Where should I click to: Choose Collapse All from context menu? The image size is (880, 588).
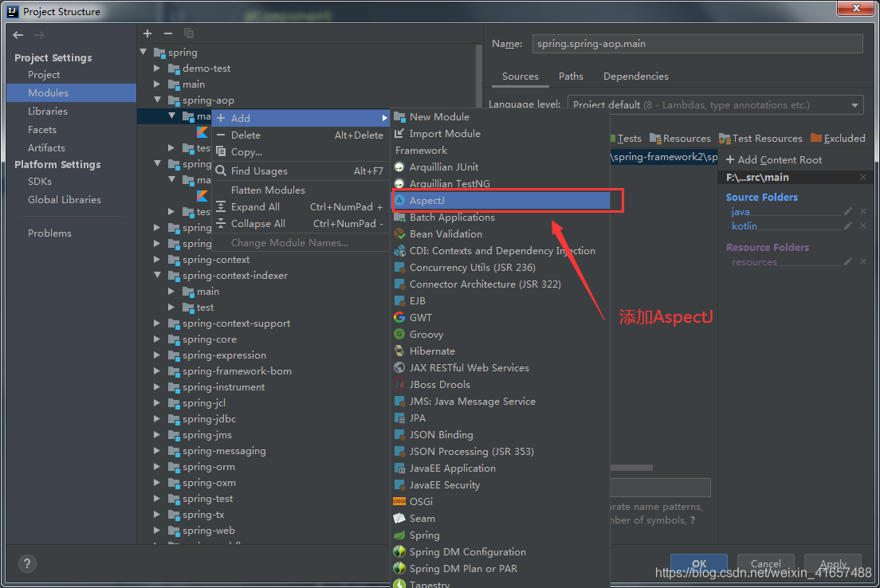(x=301, y=224)
